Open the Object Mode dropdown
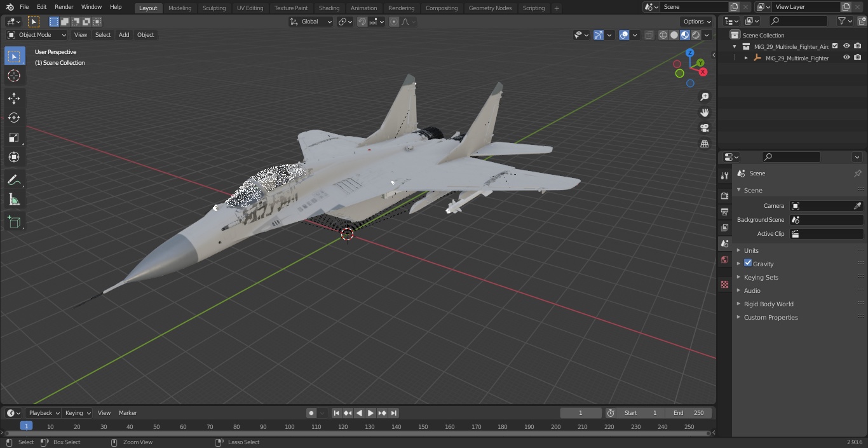Screen dimensions: 868x448 pos(37,35)
